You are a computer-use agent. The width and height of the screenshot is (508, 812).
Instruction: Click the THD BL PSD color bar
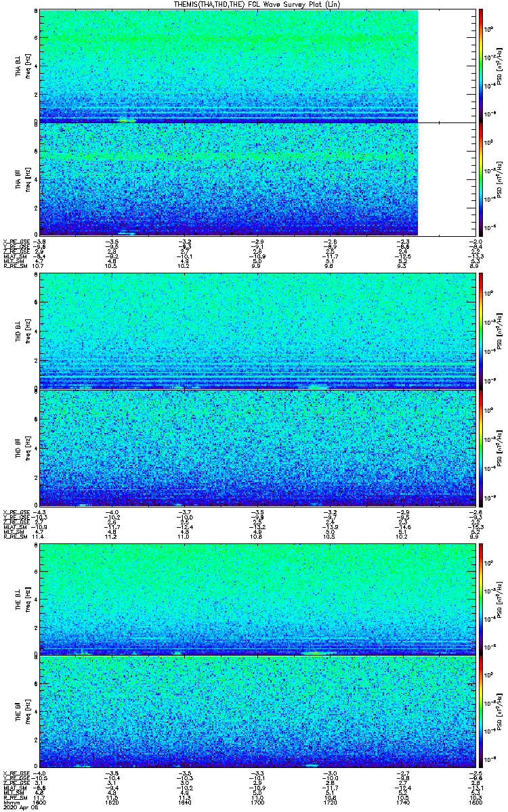pos(481,331)
